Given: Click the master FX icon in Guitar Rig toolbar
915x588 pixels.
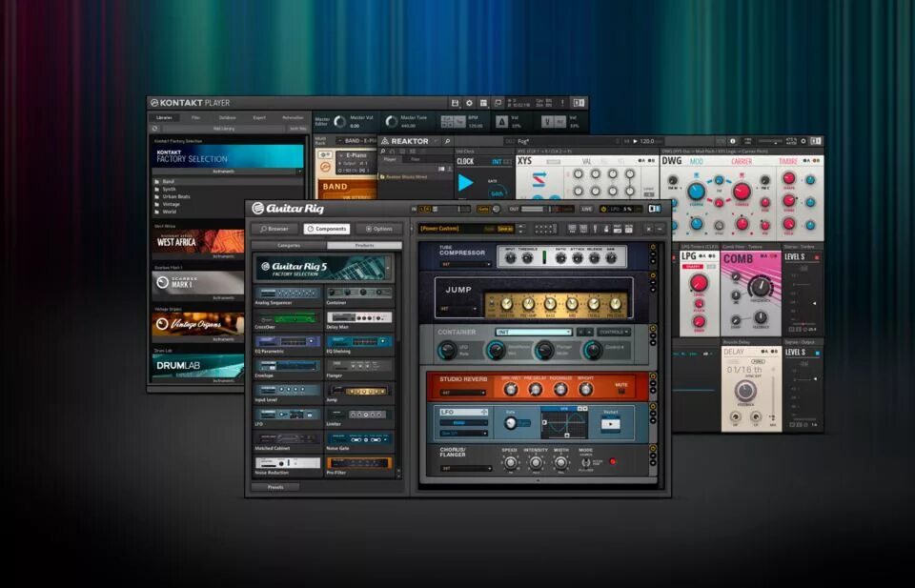Looking at the screenshot, I should pyautogui.click(x=628, y=229).
